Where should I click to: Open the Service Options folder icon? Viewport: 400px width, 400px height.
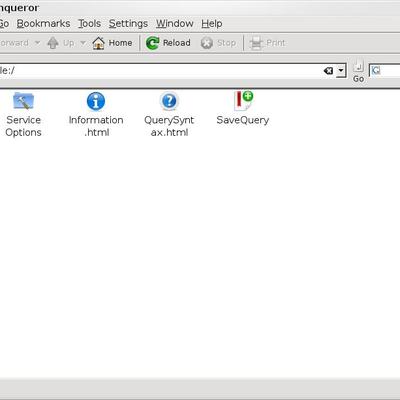point(23,101)
